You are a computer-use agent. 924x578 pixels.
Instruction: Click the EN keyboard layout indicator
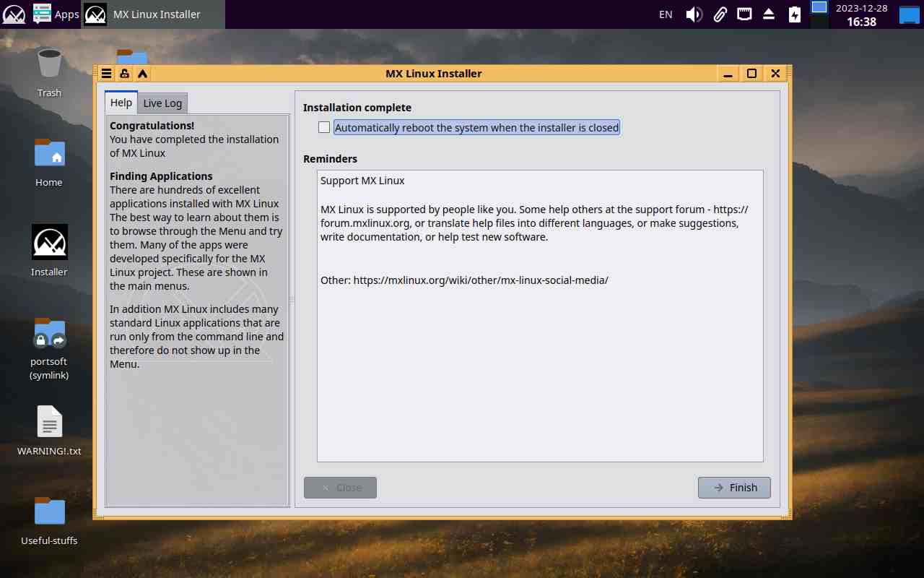click(x=666, y=14)
